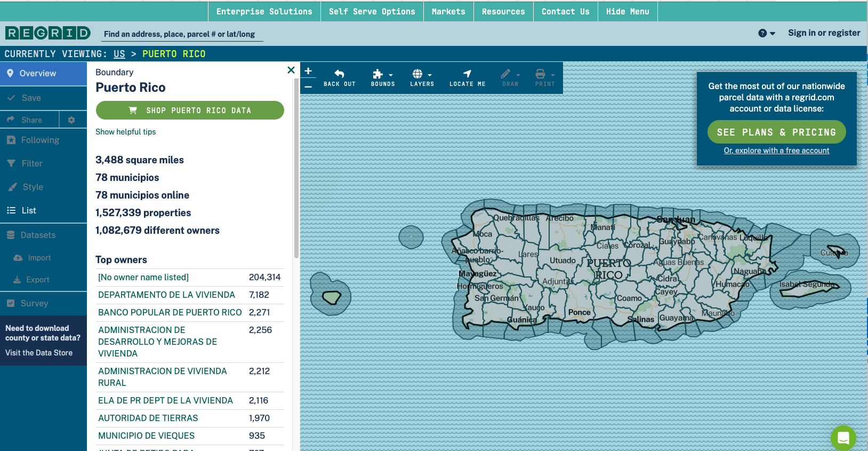Go to US breadcrumb link
Image resolution: width=868 pixels, height=451 pixels.
click(x=119, y=54)
